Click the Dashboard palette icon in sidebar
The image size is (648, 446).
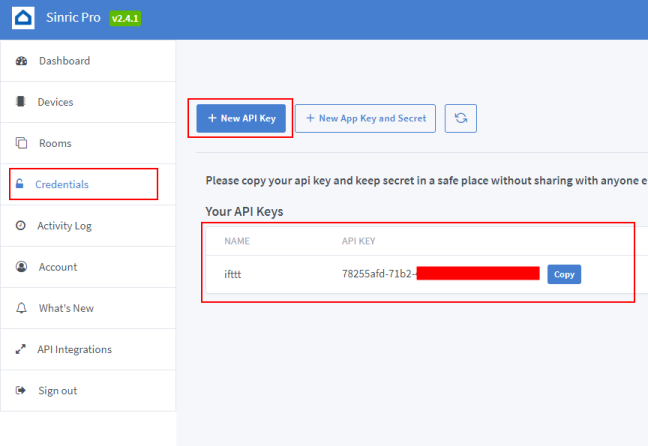click(21, 61)
